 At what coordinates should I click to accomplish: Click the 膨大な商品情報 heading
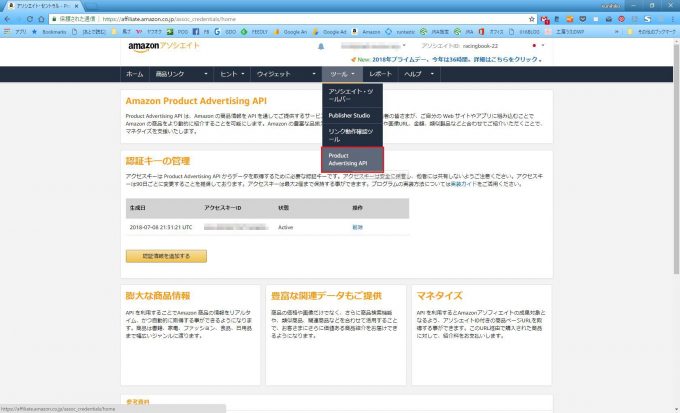pyautogui.click(x=158, y=296)
